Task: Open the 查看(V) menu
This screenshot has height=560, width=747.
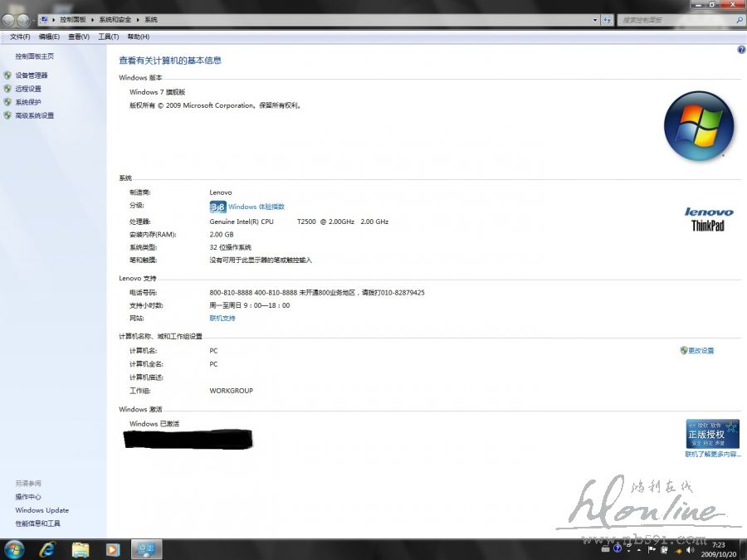Action: click(x=79, y=37)
